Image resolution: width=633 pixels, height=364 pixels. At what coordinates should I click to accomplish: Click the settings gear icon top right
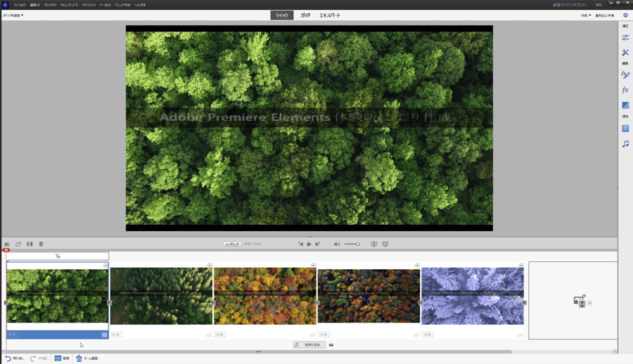(x=625, y=15)
